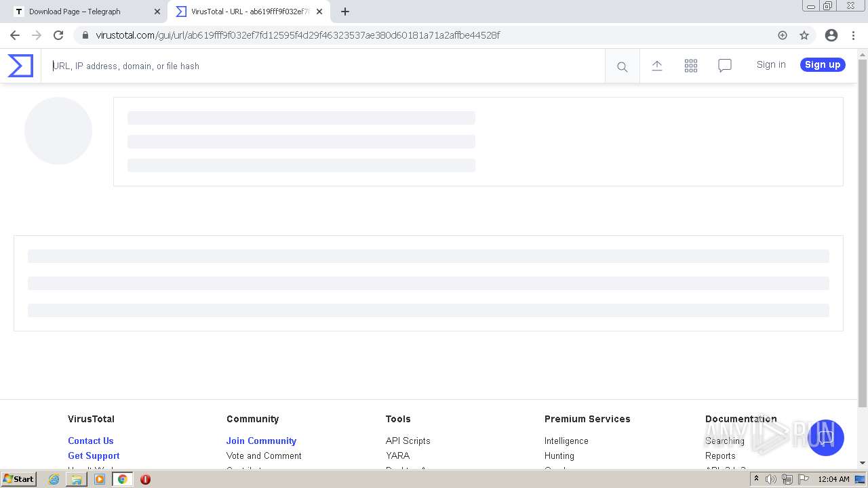This screenshot has width=868, height=488.
Task: Click the browser forward arrow
Action: tap(37, 35)
